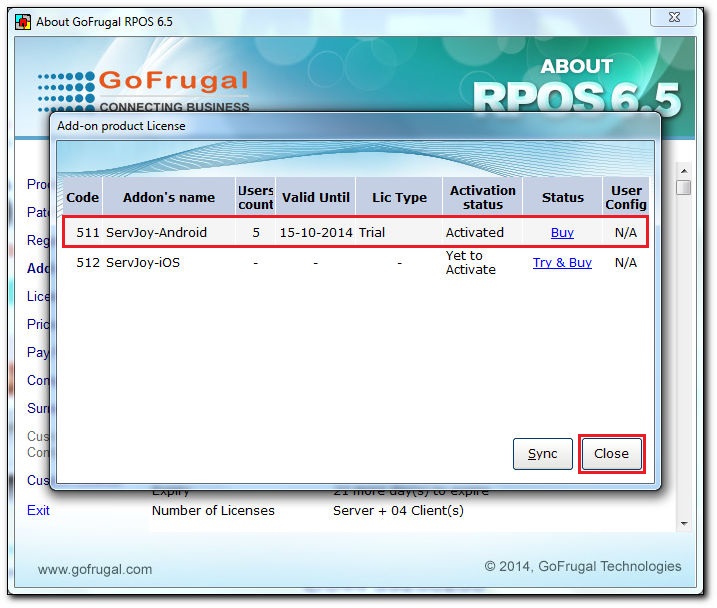Click the Code column header
Viewport: 717px width, 608px height.
(x=82, y=197)
